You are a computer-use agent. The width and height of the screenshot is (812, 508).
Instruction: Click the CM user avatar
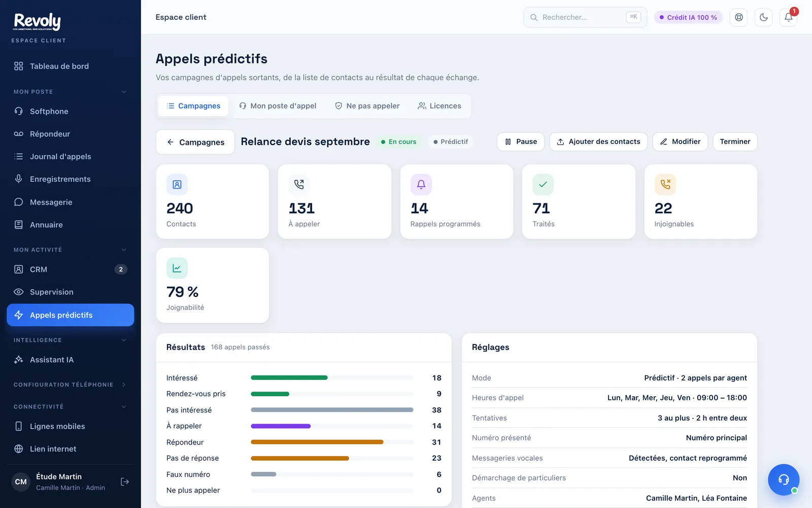point(21,482)
